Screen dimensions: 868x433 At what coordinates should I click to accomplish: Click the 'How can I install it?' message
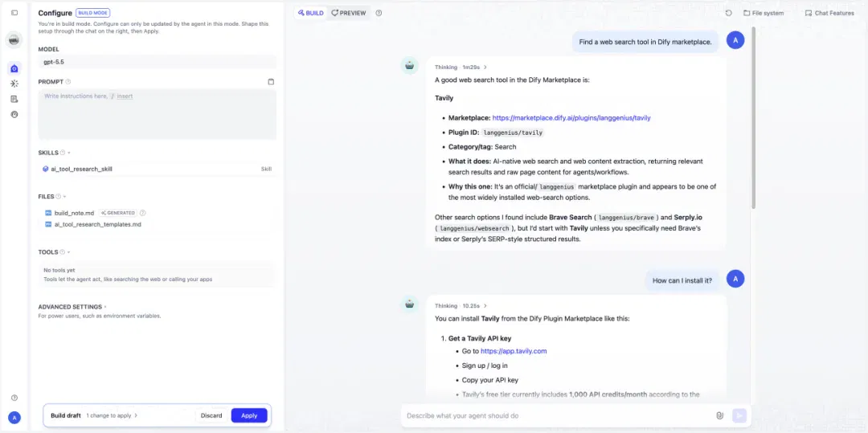pyautogui.click(x=682, y=280)
